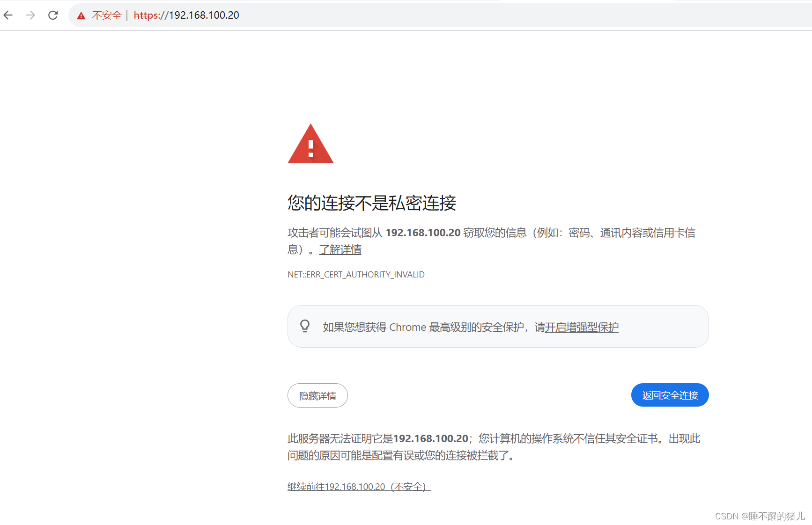Proceed via 继续前往192.168.100.20（不安全）link
The width and height of the screenshot is (812, 525).
[359, 487]
